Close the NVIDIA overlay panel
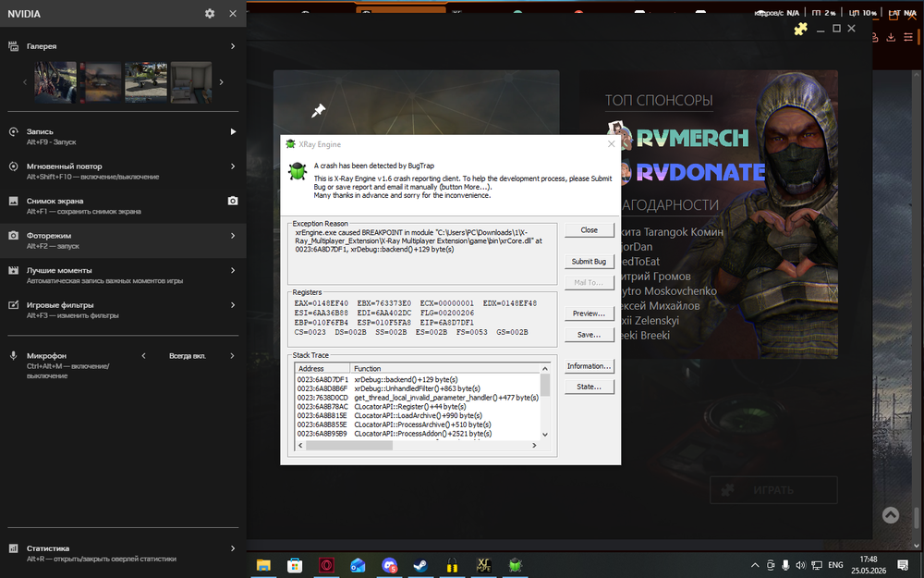Screen dimensions: 924x578 233,13
